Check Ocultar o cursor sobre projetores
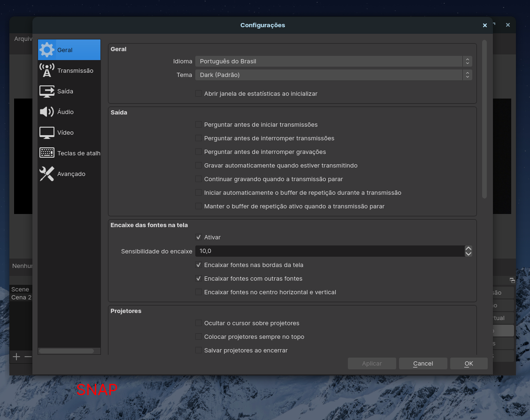The width and height of the screenshot is (530, 420). [x=199, y=323]
